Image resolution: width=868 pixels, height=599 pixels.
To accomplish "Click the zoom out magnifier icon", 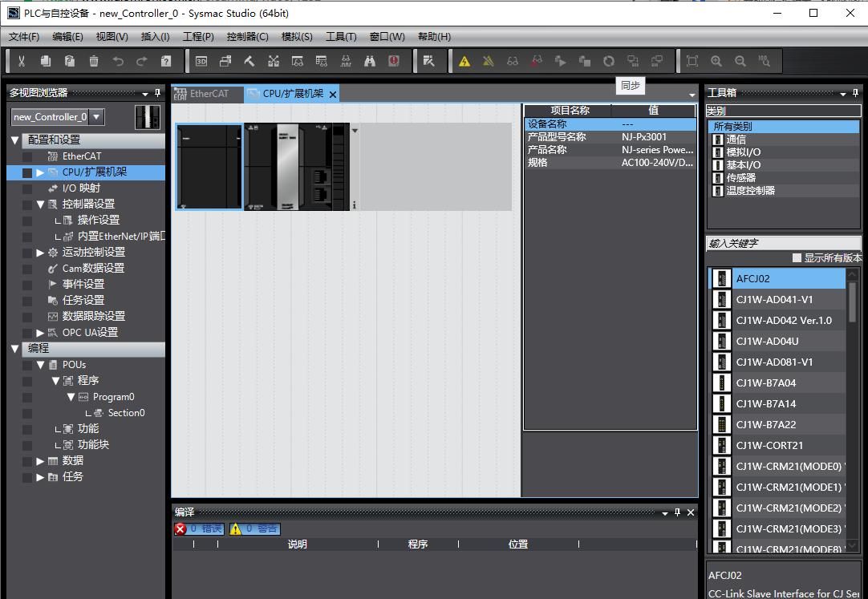I will (x=740, y=61).
